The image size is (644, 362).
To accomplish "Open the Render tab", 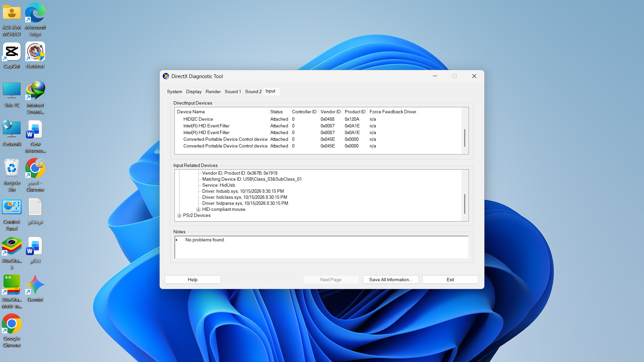I will pyautogui.click(x=213, y=92).
